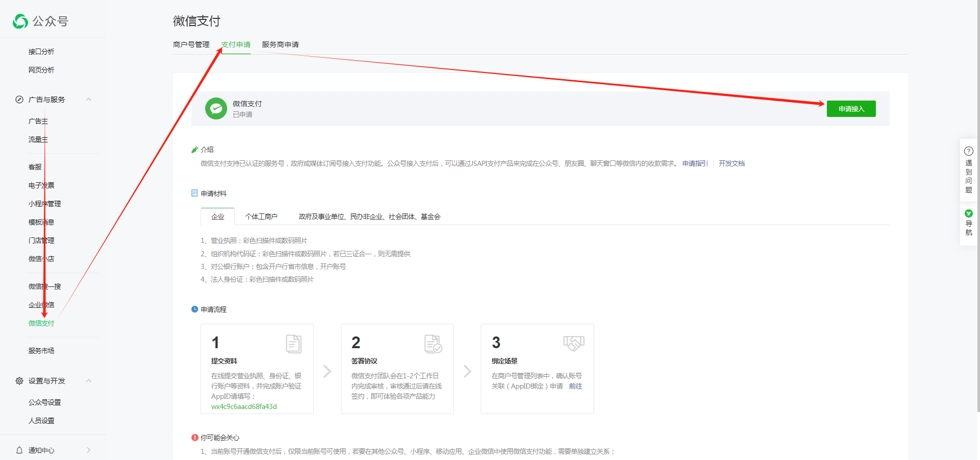Open the 开发文档 link
Viewport: 980px width, 460px height.
pyautogui.click(x=731, y=163)
